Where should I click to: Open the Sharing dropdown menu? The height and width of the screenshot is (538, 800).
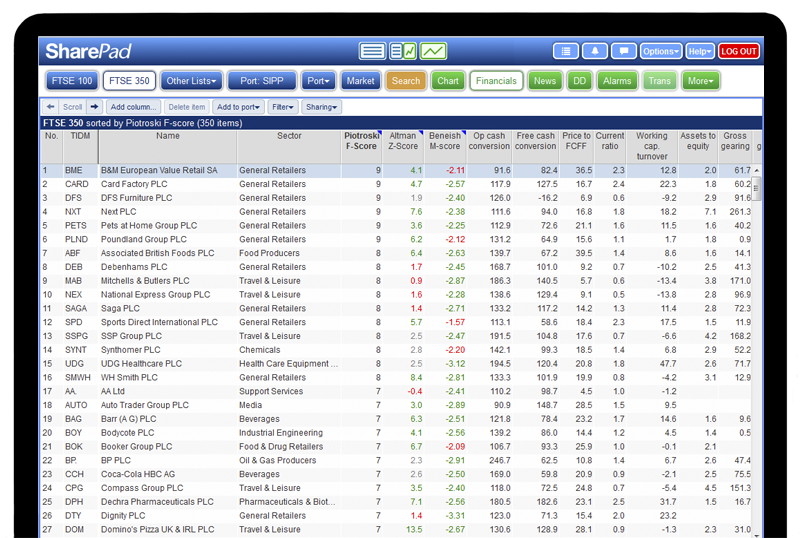(x=321, y=107)
